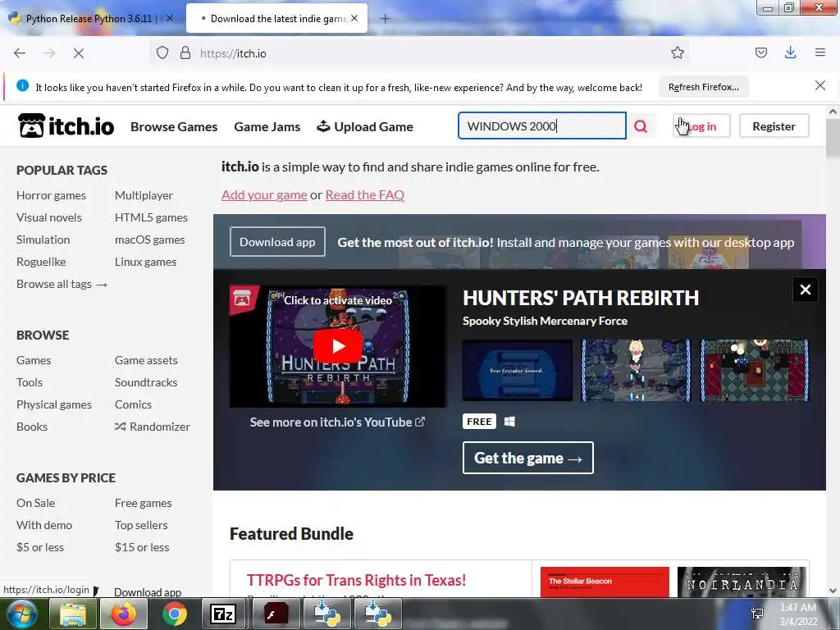
Task: Open the Multiplayer tag
Action: pyautogui.click(x=144, y=195)
